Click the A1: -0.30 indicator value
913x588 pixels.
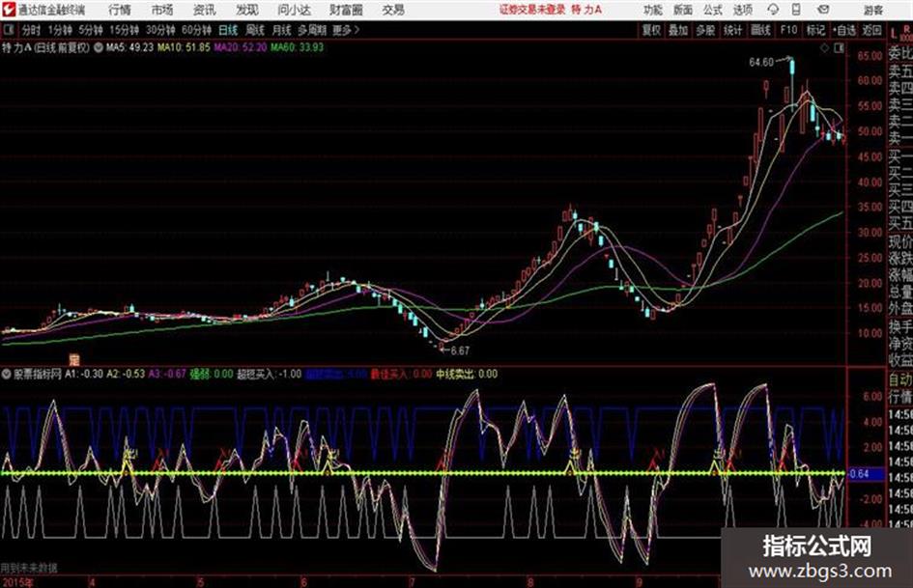(x=84, y=374)
